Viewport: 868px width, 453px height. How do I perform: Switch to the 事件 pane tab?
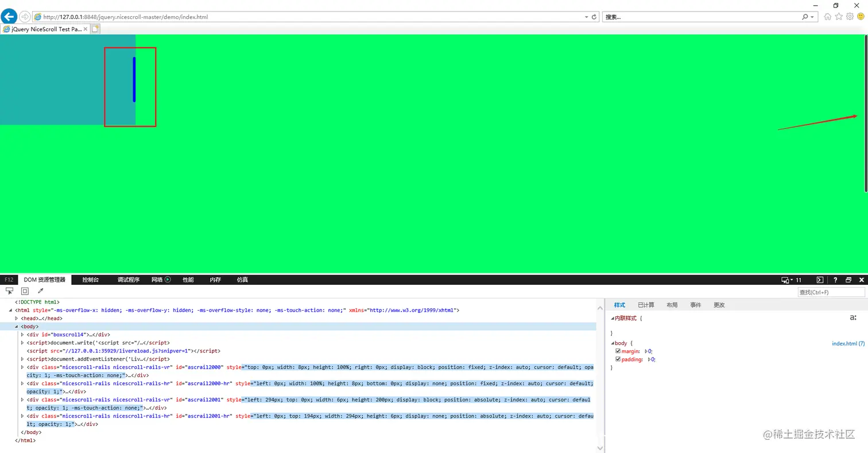click(x=695, y=305)
